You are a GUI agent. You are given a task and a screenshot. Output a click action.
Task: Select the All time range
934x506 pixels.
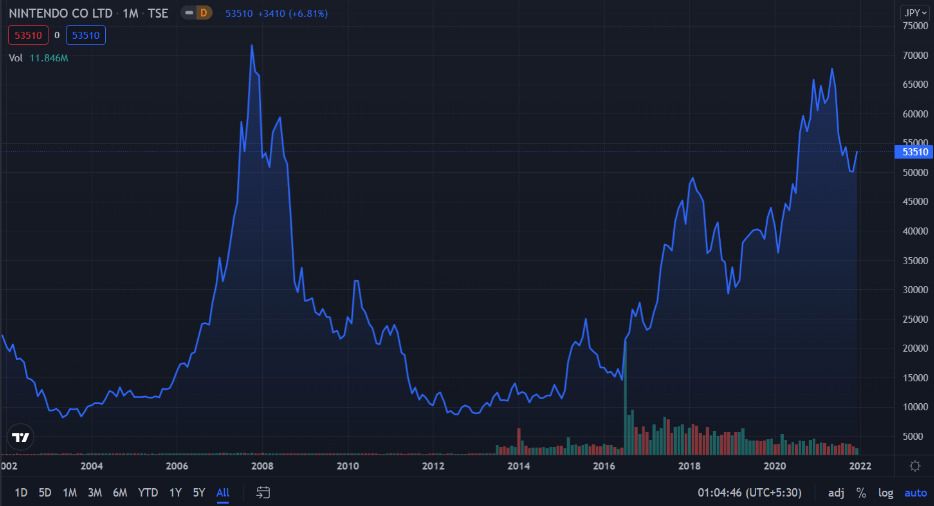click(223, 492)
